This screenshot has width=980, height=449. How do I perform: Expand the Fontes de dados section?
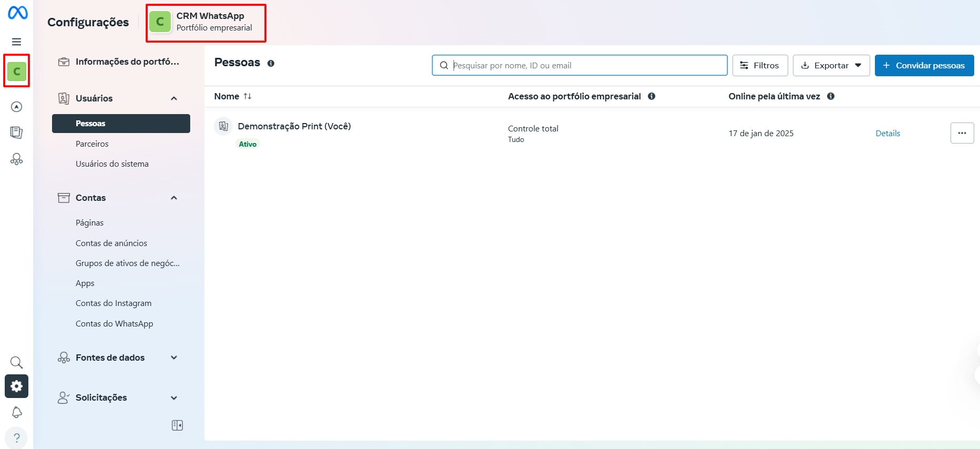pyautogui.click(x=174, y=358)
